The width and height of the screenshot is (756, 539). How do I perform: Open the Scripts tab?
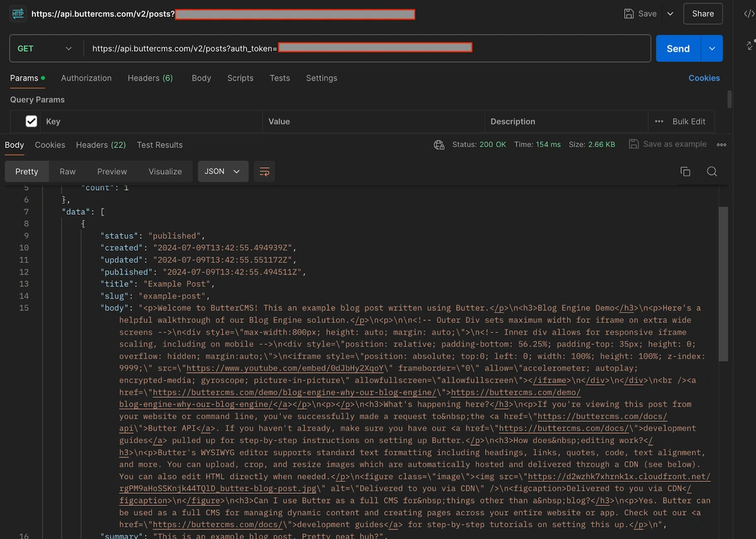pos(240,78)
